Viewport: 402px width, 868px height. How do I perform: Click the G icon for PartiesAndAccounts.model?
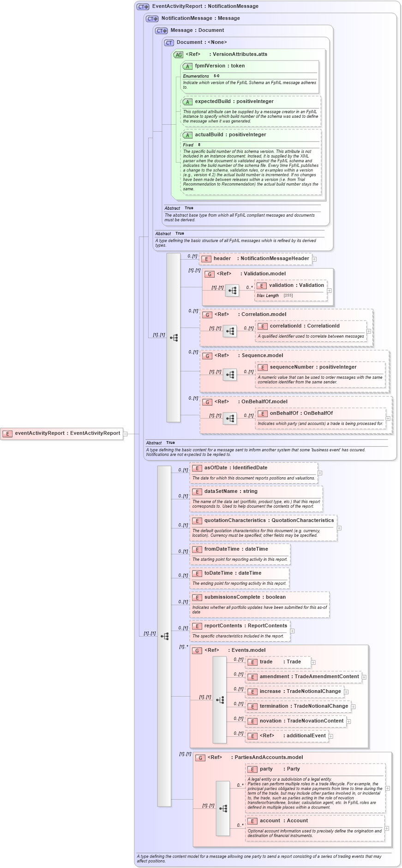coord(200,758)
